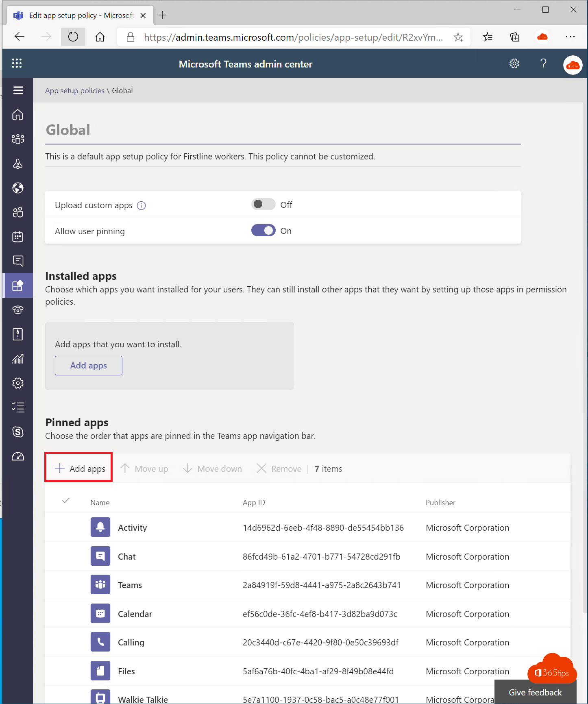Open the Devices rocket icon in sidebar
The image size is (588, 704).
18,163
